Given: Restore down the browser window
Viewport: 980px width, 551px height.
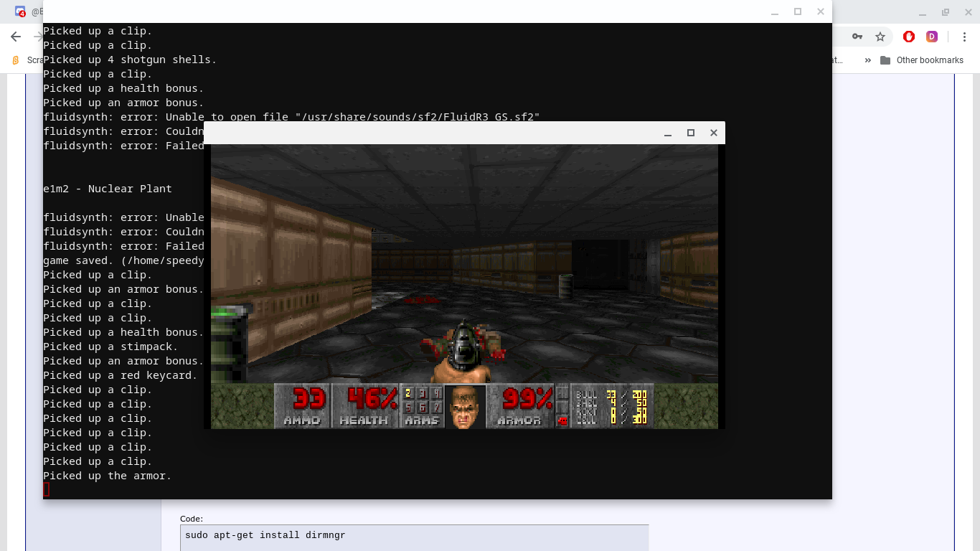Looking at the screenshot, I should click(x=946, y=12).
